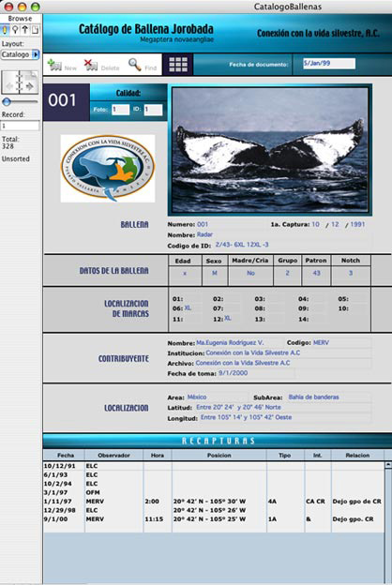Open the grid list view icon

pyautogui.click(x=178, y=65)
